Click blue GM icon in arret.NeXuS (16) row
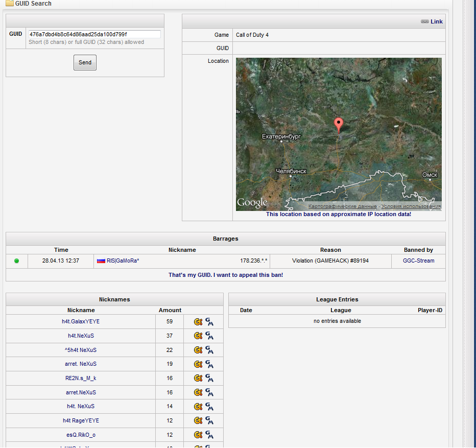 [209, 392]
